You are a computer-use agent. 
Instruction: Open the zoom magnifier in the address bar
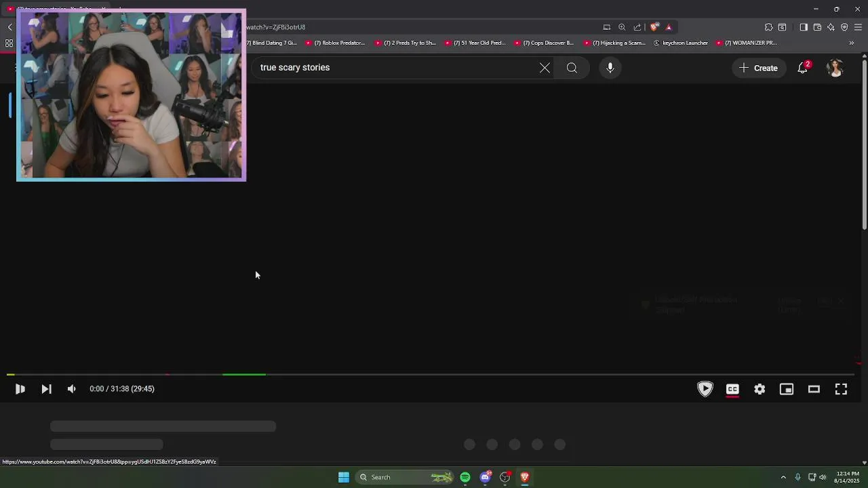tap(622, 27)
